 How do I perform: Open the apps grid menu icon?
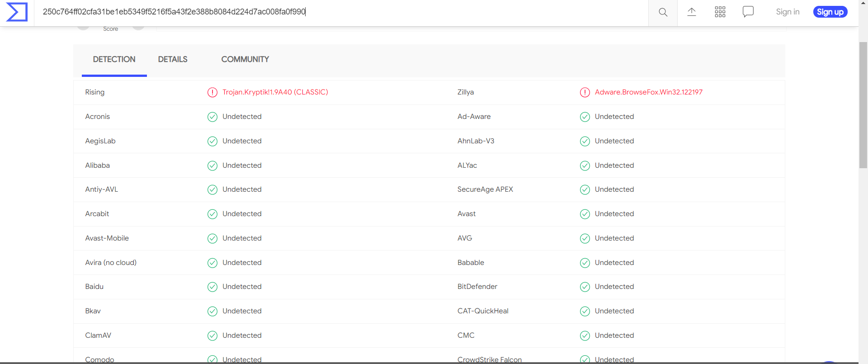tap(720, 12)
